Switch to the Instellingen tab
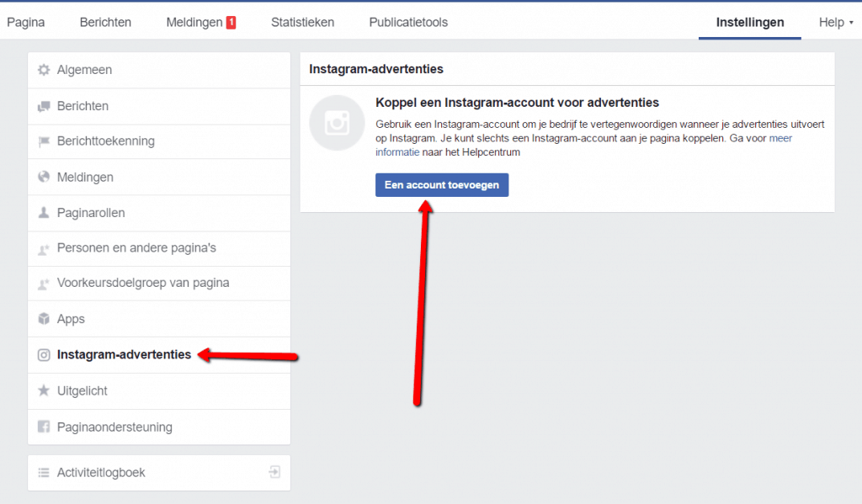Image resolution: width=862 pixels, height=504 pixels. click(749, 22)
